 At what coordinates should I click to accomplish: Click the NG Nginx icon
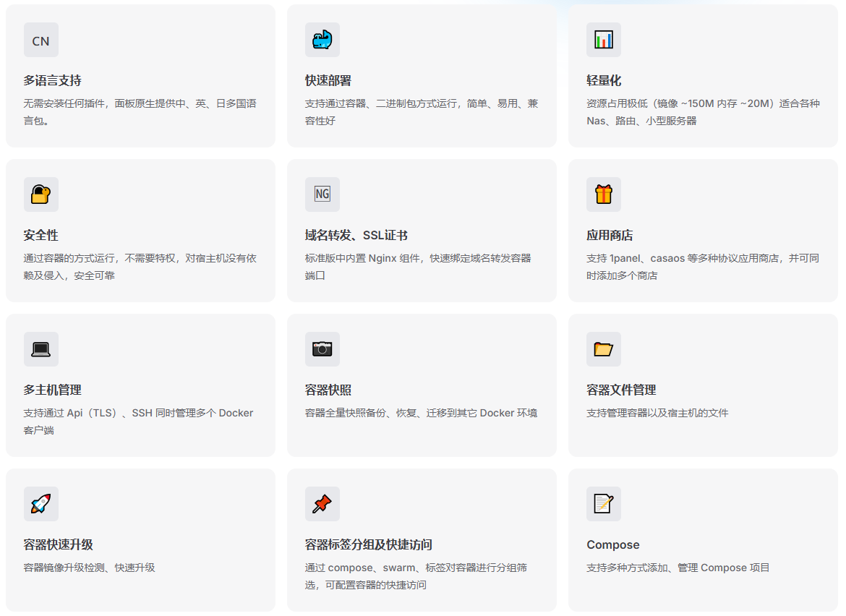pos(322,194)
